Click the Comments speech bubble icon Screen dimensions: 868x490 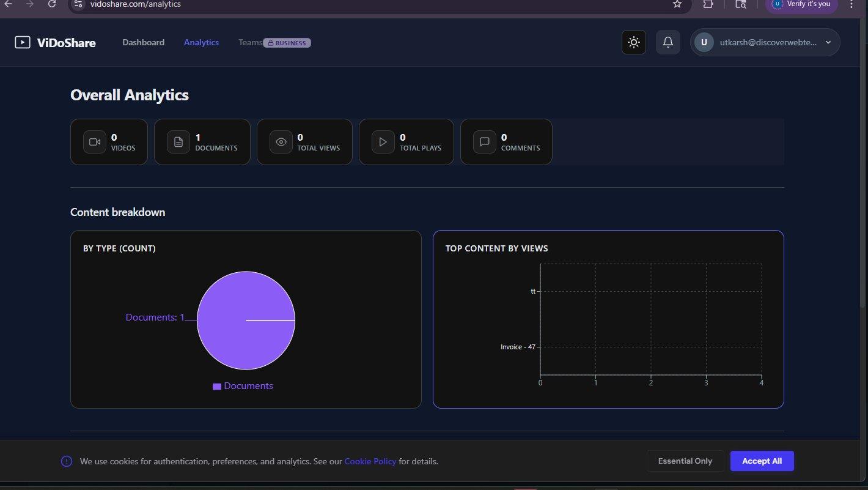(x=485, y=142)
